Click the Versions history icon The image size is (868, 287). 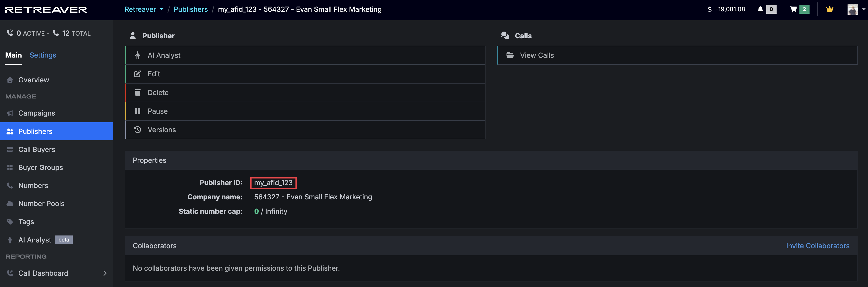click(137, 130)
